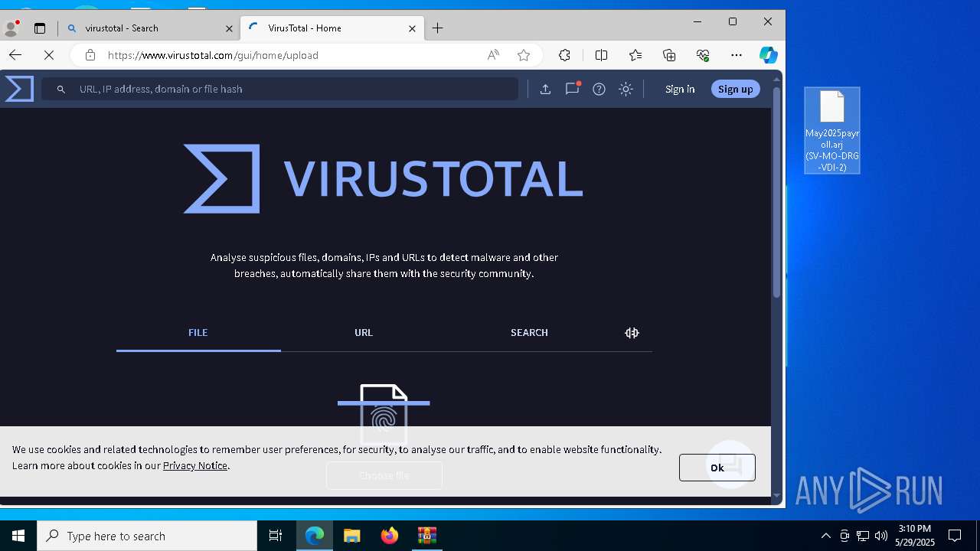
Task: Open Settings and more ellipsis menu
Action: pyautogui.click(x=737, y=55)
